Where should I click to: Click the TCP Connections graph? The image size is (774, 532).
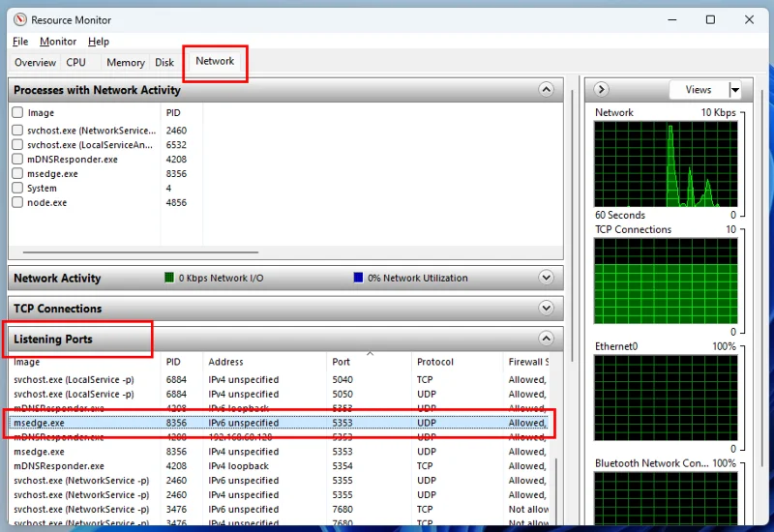[666, 281]
